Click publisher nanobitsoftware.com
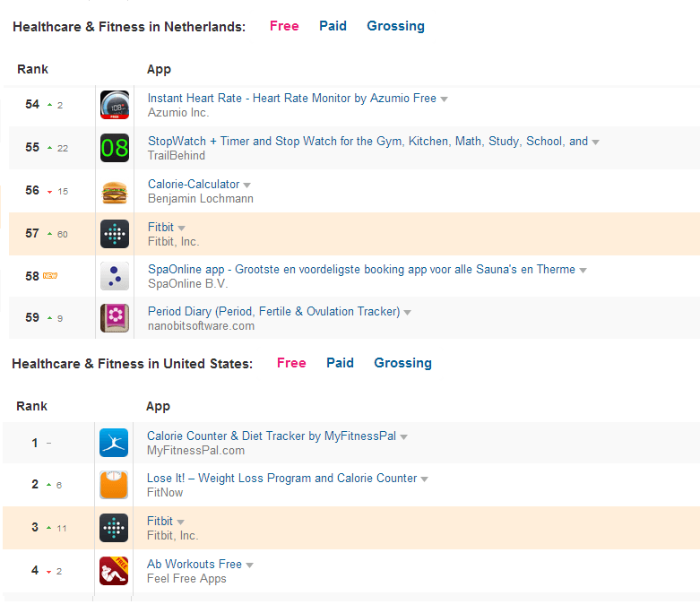This screenshot has width=700, height=613. coord(201,326)
